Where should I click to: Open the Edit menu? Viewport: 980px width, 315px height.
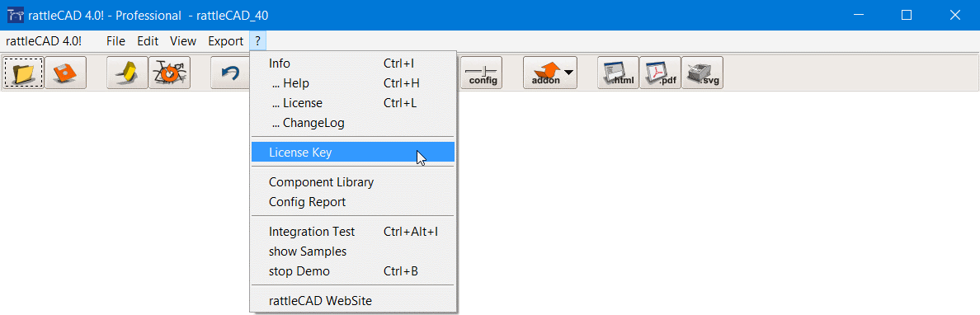pyautogui.click(x=148, y=41)
